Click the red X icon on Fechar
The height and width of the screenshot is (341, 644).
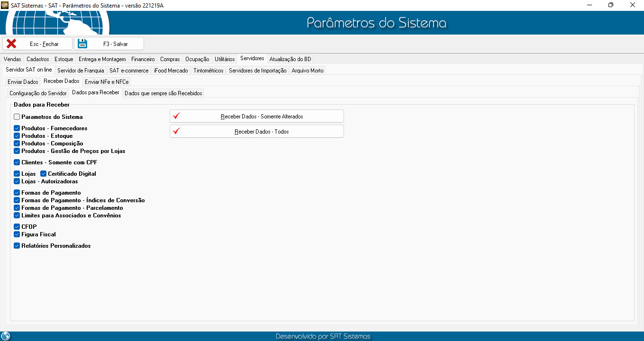11,44
